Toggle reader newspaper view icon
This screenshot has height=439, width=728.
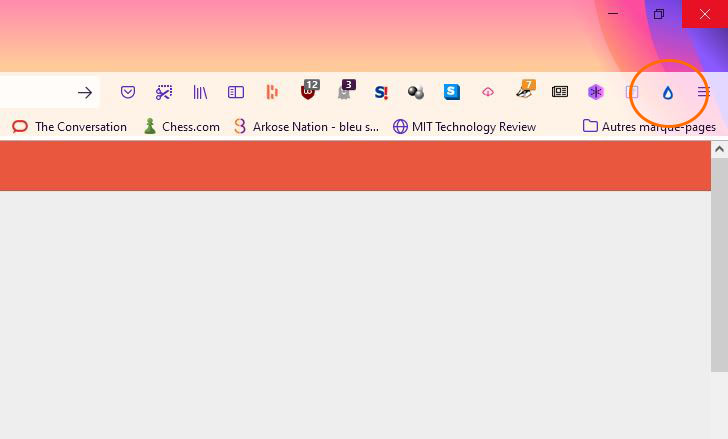tap(559, 92)
